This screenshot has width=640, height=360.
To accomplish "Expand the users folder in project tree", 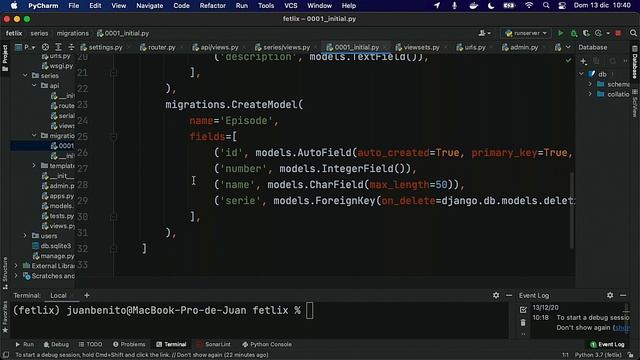I will click(x=25, y=236).
